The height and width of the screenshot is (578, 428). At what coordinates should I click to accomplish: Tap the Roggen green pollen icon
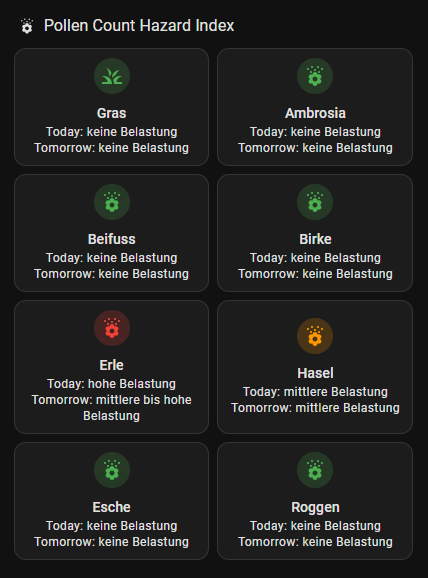pyautogui.click(x=315, y=470)
